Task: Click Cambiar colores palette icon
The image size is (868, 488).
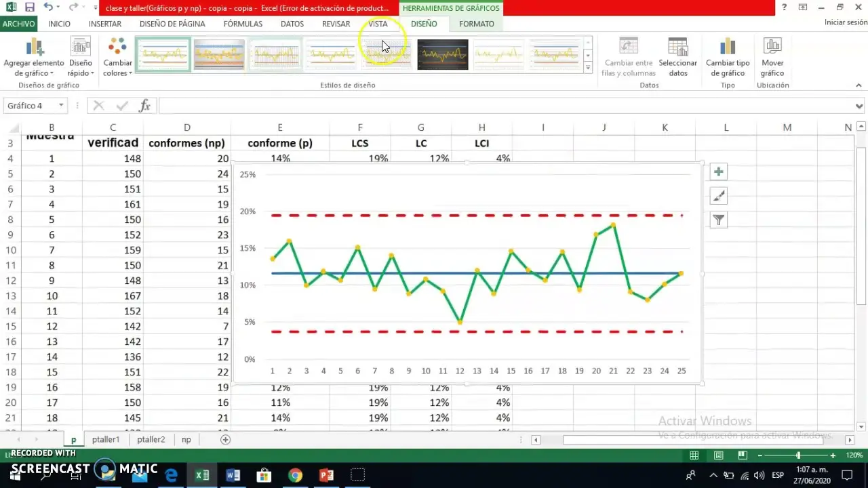Action: (x=117, y=47)
